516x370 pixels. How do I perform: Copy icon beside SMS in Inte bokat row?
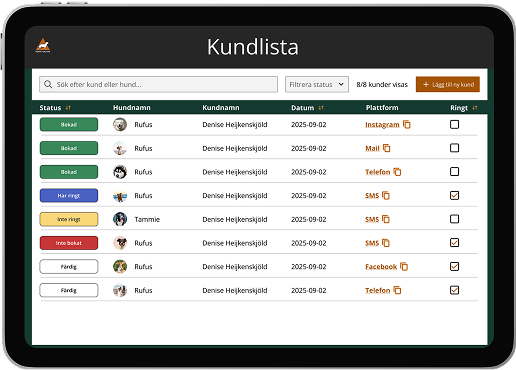[x=386, y=243]
